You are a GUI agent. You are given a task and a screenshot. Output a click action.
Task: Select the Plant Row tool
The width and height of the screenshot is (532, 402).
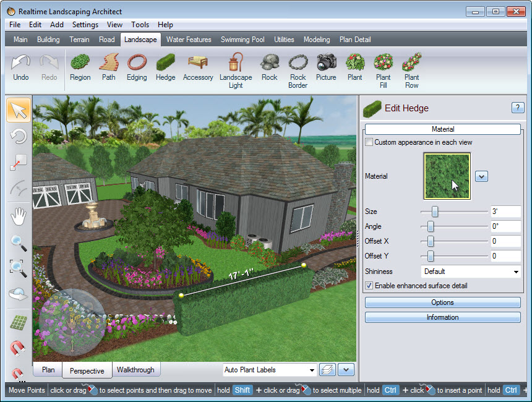pyautogui.click(x=412, y=71)
